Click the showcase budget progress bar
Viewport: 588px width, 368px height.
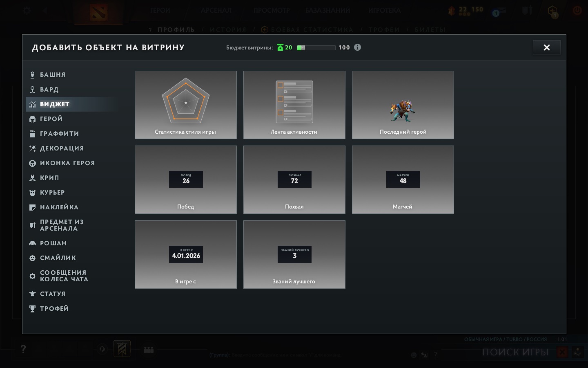tap(316, 48)
